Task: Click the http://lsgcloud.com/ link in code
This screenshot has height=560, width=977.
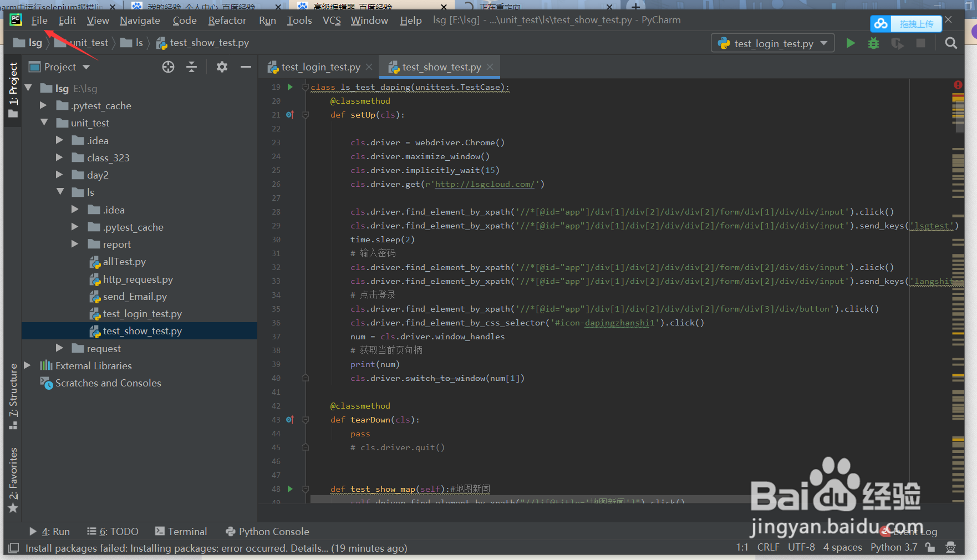Action: (x=485, y=184)
